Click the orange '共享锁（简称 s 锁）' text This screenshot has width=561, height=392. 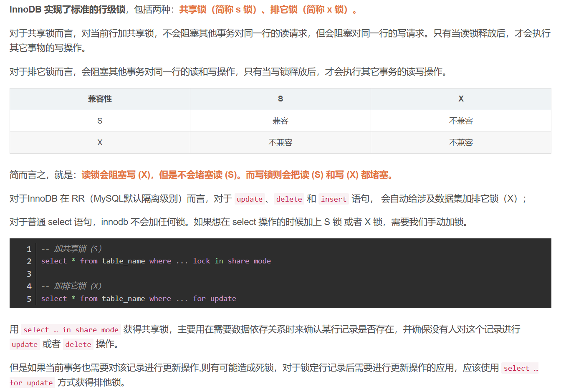pyautogui.click(x=218, y=10)
